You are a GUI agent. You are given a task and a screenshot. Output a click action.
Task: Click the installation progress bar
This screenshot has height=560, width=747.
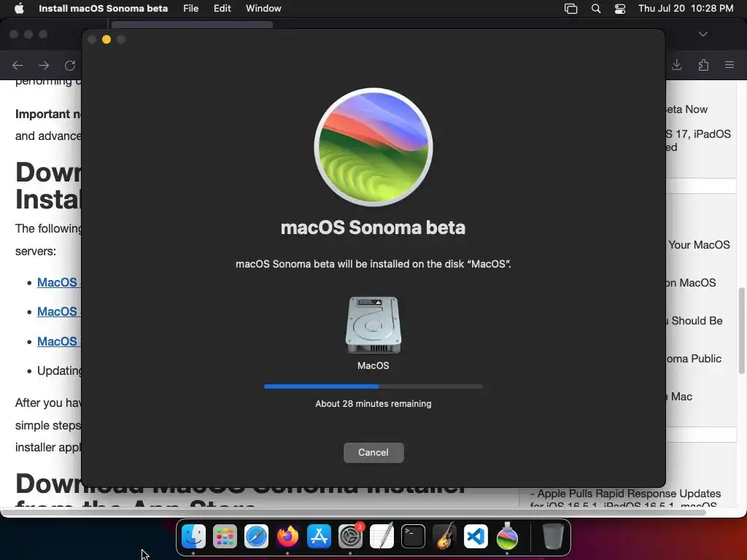(x=373, y=386)
